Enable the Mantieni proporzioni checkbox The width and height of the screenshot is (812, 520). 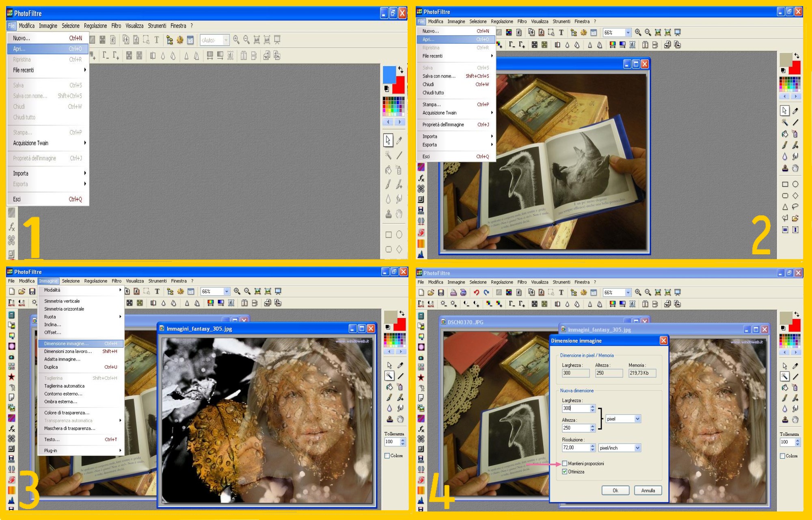tap(564, 463)
